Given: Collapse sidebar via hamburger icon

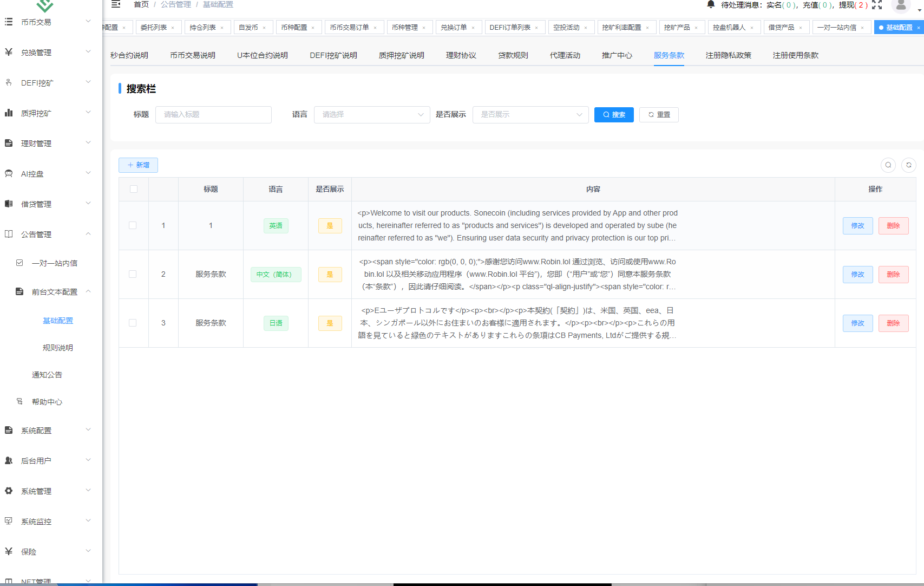Looking at the screenshot, I should (x=116, y=4).
